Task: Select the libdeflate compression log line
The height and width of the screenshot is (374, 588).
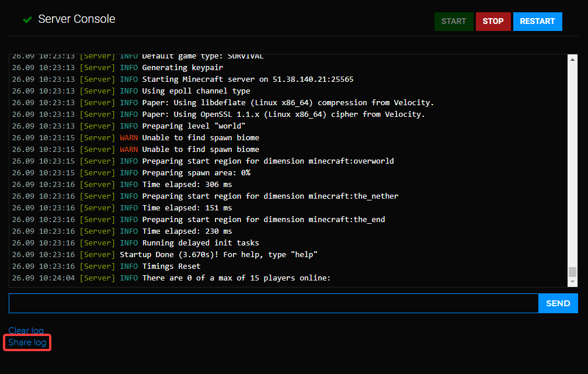Action: 222,102
